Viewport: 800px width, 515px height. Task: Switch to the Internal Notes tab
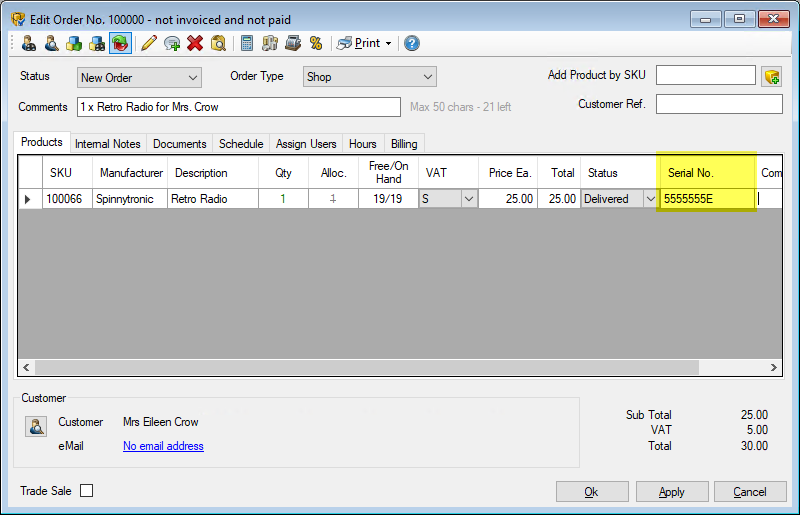pos(108,144)
